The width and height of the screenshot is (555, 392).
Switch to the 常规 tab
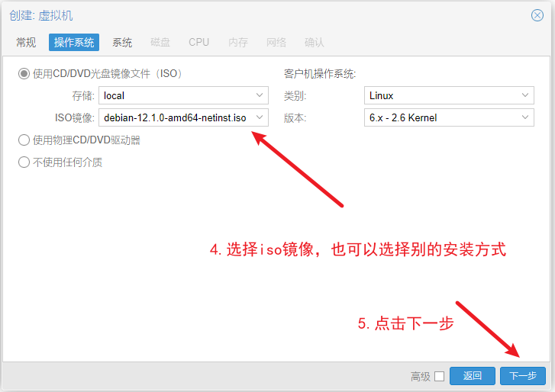(x=26, y=42)
